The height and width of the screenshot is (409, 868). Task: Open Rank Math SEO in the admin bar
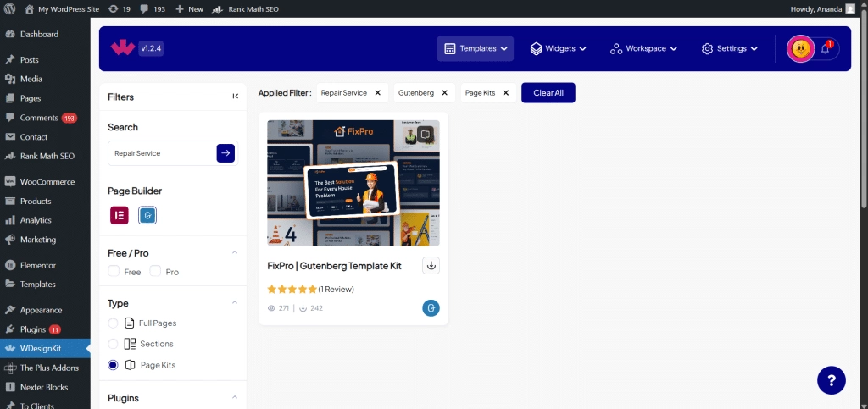coord(246,9)
